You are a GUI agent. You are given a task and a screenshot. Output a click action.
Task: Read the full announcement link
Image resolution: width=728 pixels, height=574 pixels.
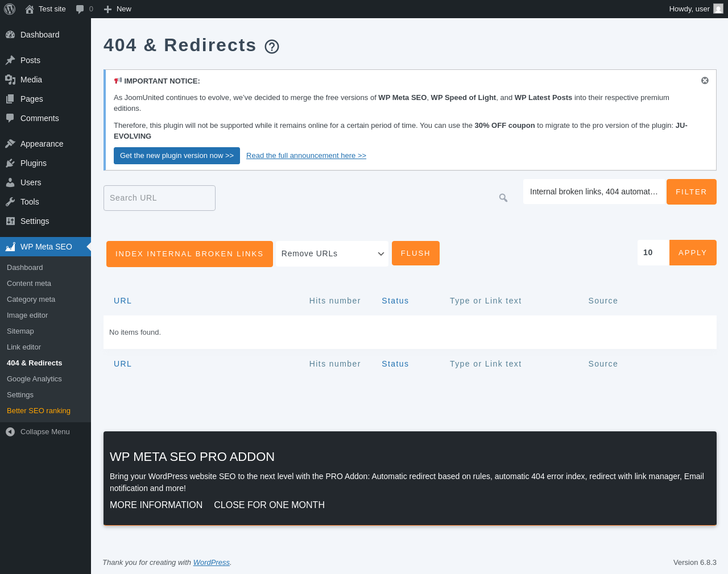pyautogui.click(x=306, y=156)
